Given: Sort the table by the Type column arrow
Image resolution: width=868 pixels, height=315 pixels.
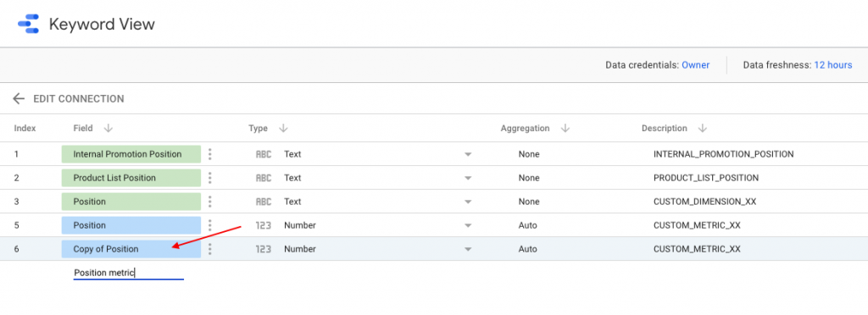Looking at the screenshot, I should [x=283, y=128].
